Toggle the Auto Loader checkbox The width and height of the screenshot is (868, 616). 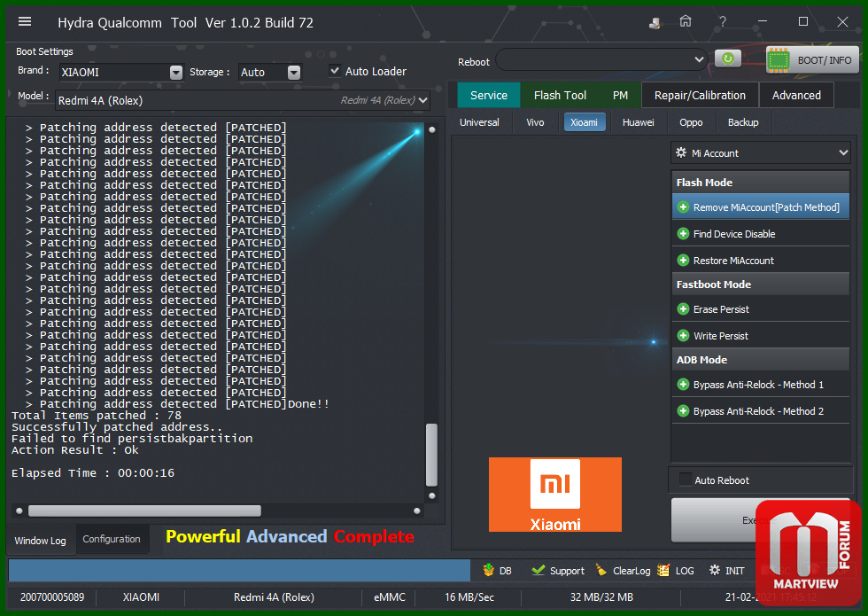pyautogui.click(x=335, y=71)
